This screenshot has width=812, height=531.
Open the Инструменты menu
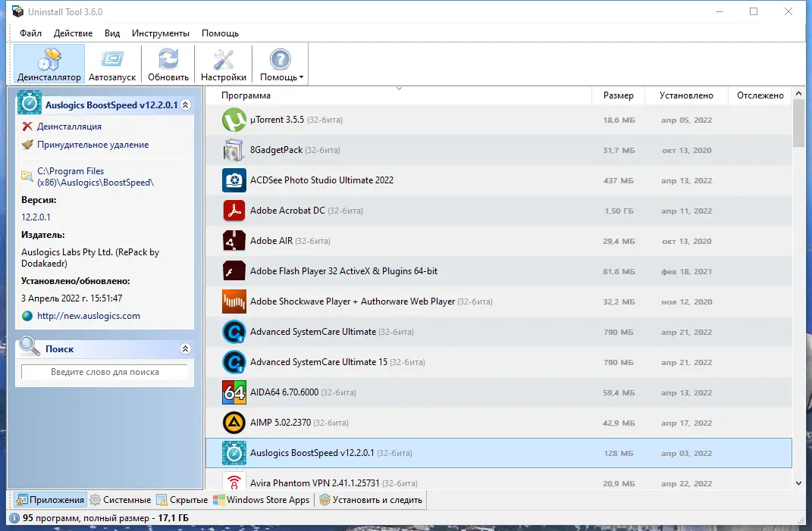(161, 33)
